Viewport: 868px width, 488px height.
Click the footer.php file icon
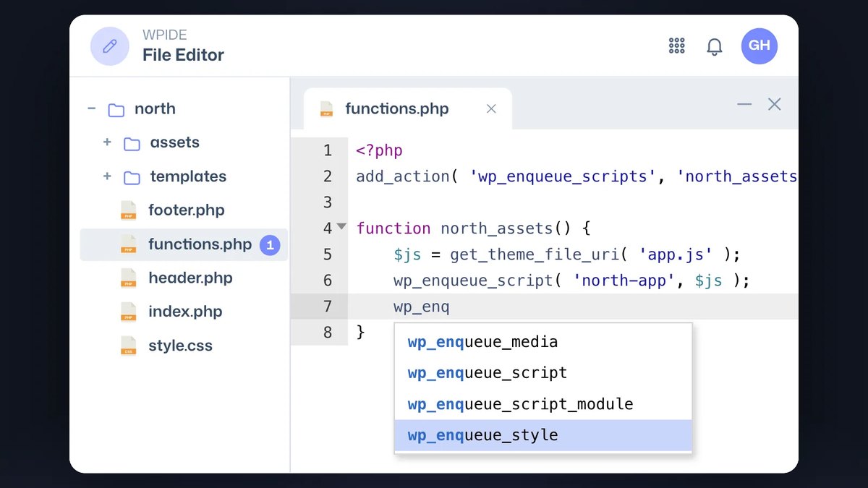click(129, 210)
